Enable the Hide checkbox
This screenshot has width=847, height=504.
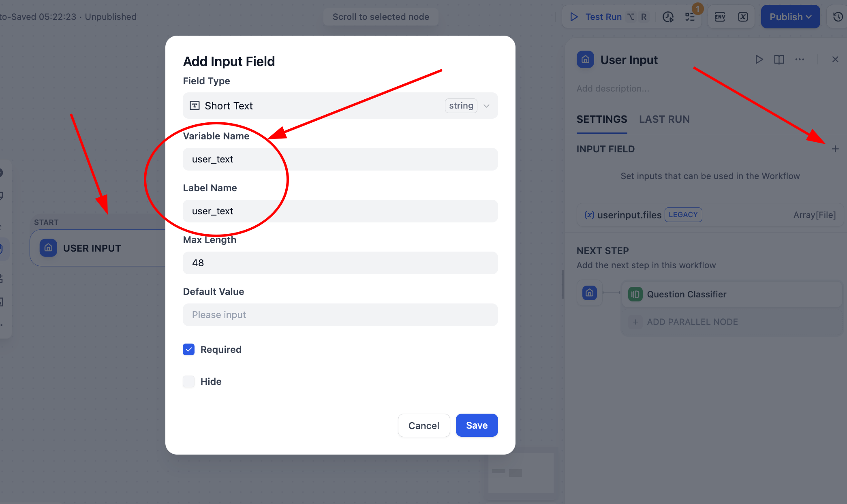point(189,382)
